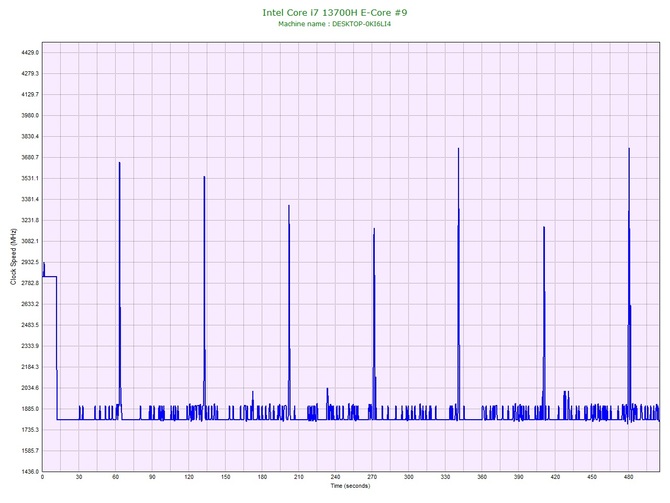Click the 2782.8 y-axis value
The image size is (670, 503).
(x=30, y=283)
